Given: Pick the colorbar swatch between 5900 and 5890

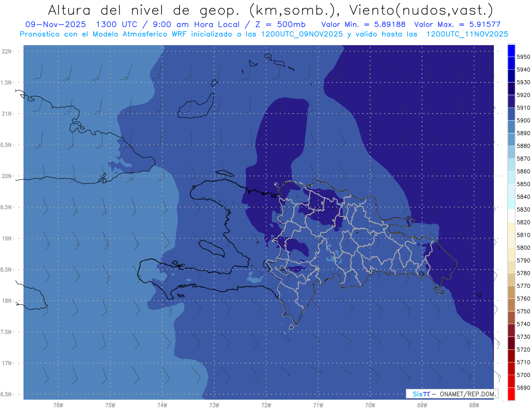Looking at the screenshot, I should tap(511, 127).
